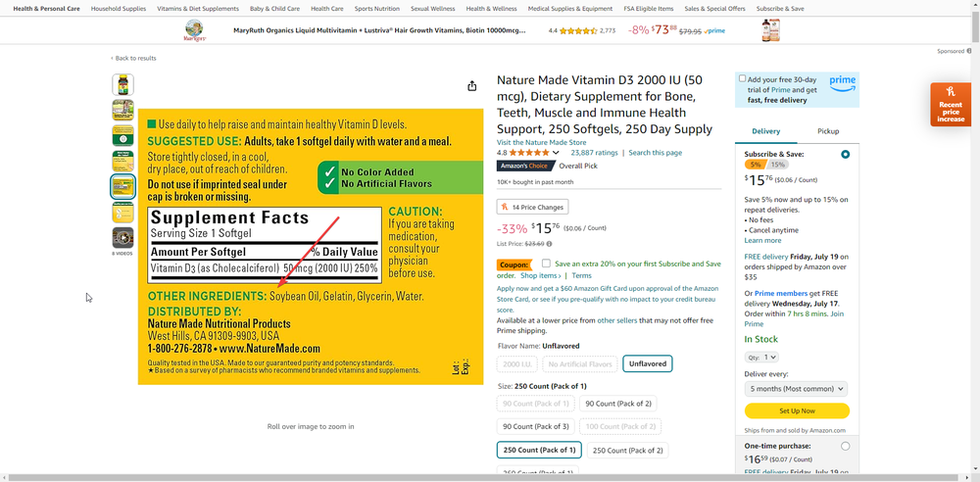Viewport: 980px width, 482px height.
Task: Click the MaryRuth Organics ad logo
Action: tap(194, 30)
